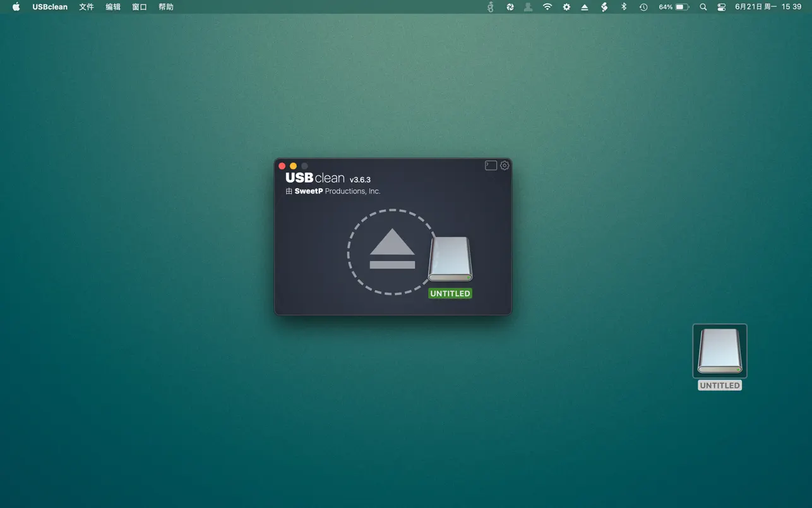The image size is (812, 508).
Task: Open the 窗口 menu
Action: pos(140,7)
